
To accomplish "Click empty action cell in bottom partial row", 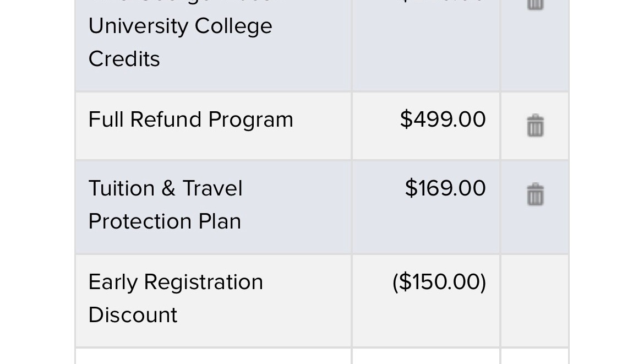I will (x=534, y=357).
